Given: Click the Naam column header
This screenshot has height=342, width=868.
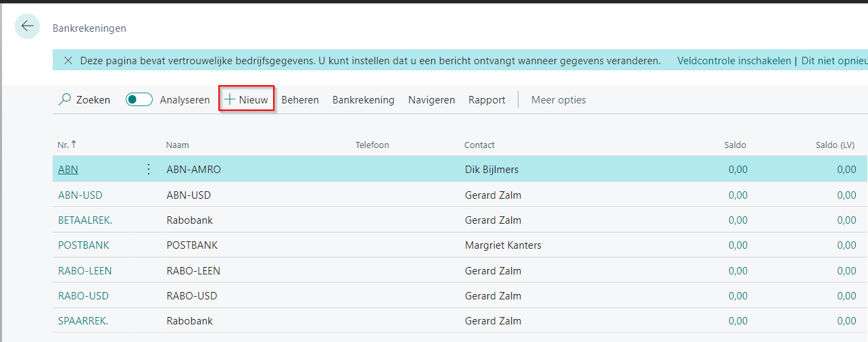Looking at the screenshot, I should pos(178,145).
